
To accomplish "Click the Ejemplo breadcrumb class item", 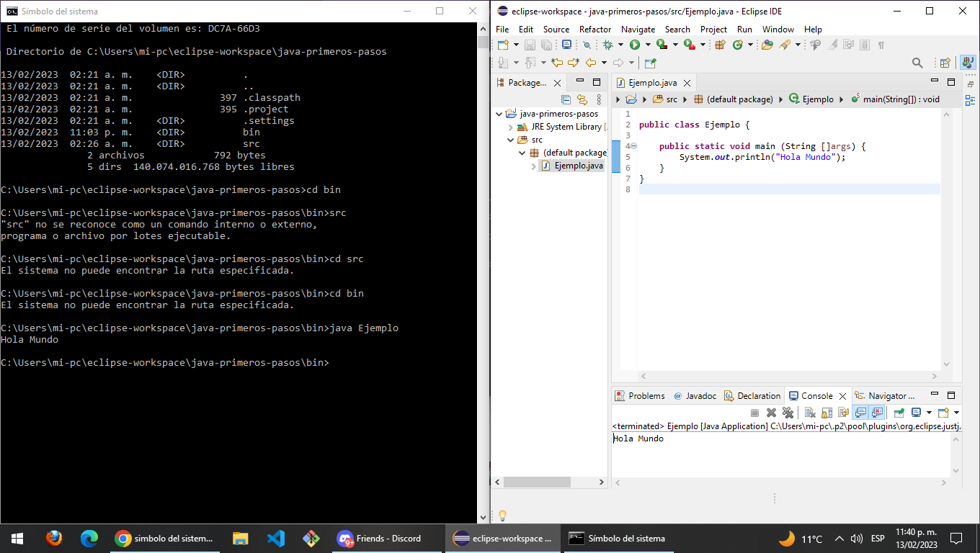I will click(x=811, y=99).
